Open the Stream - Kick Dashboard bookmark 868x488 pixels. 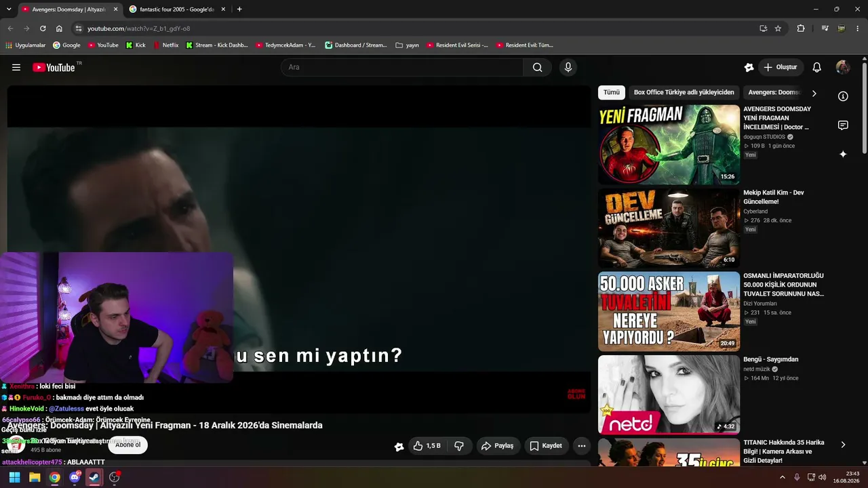[216, 45]
